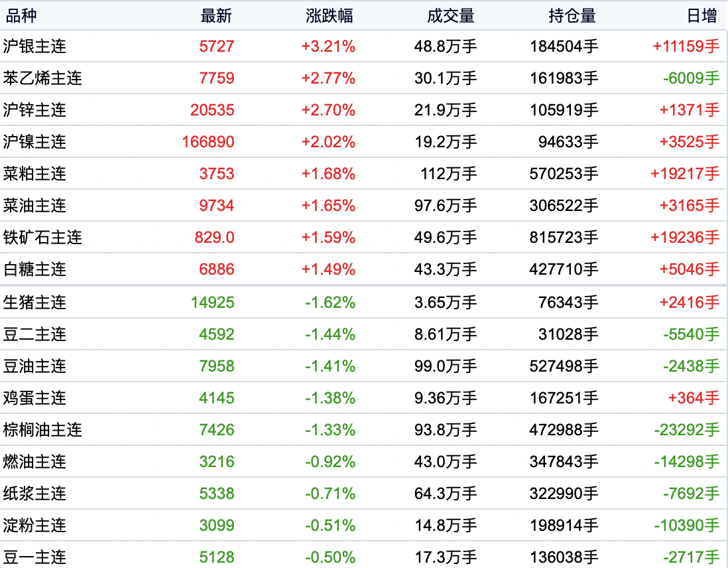
Task: Click 沪镍主连 latest price 166890
Action: pos(208,142)
